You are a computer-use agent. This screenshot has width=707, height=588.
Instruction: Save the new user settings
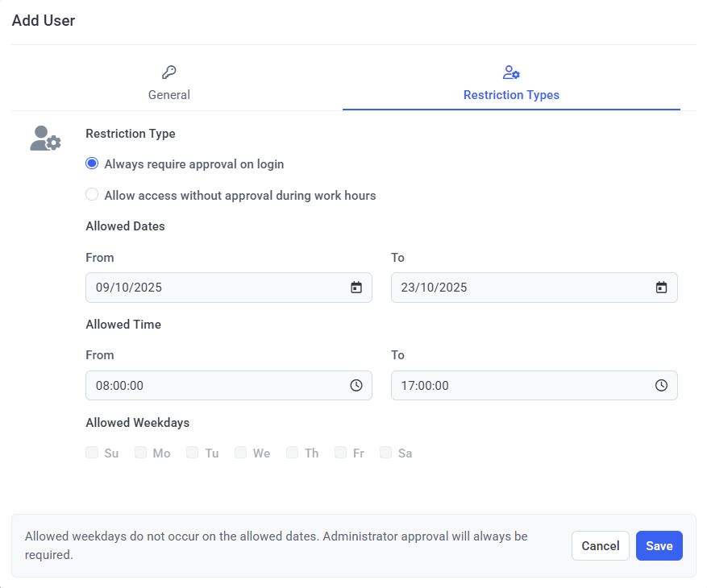pos(659,546)
